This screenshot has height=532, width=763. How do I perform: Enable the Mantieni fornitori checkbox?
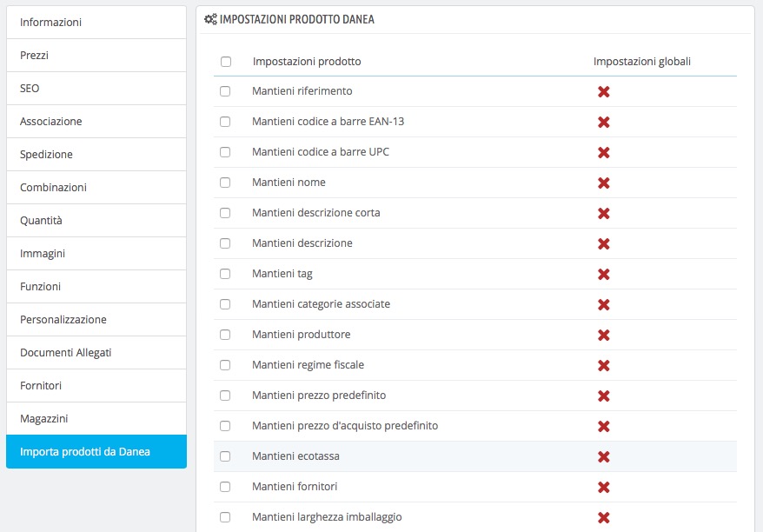225,487
